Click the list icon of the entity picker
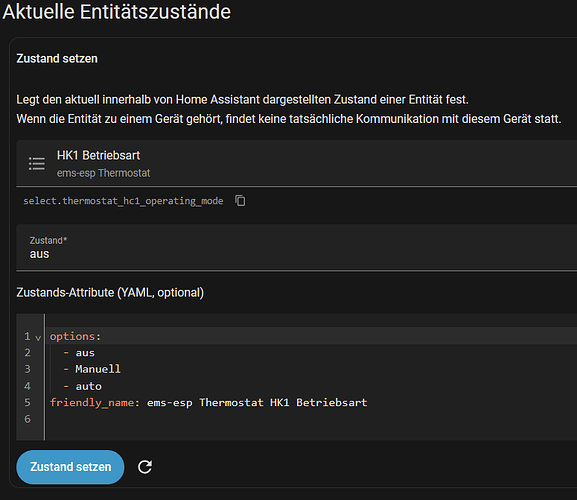 point(37,164)
